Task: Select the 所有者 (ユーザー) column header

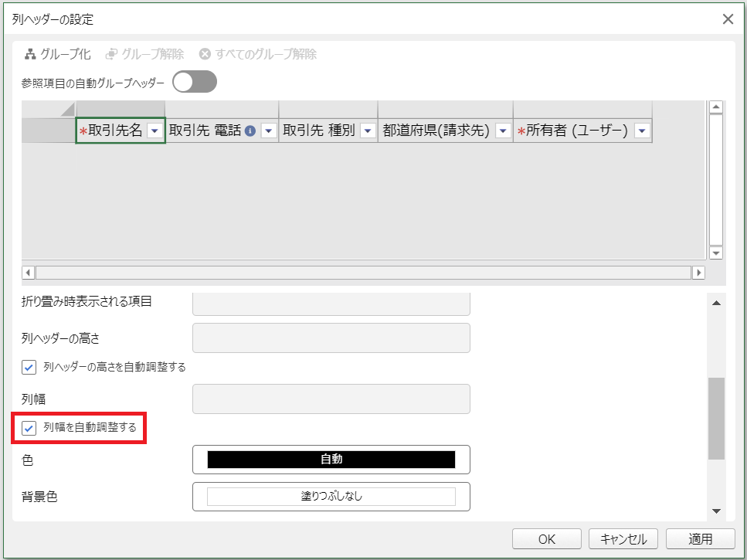Action: 582,131
